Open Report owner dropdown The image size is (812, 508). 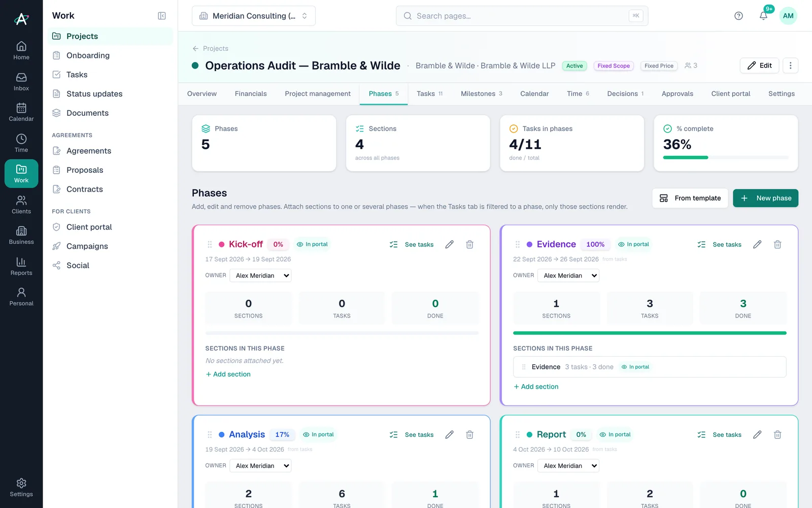coord(568,465)
